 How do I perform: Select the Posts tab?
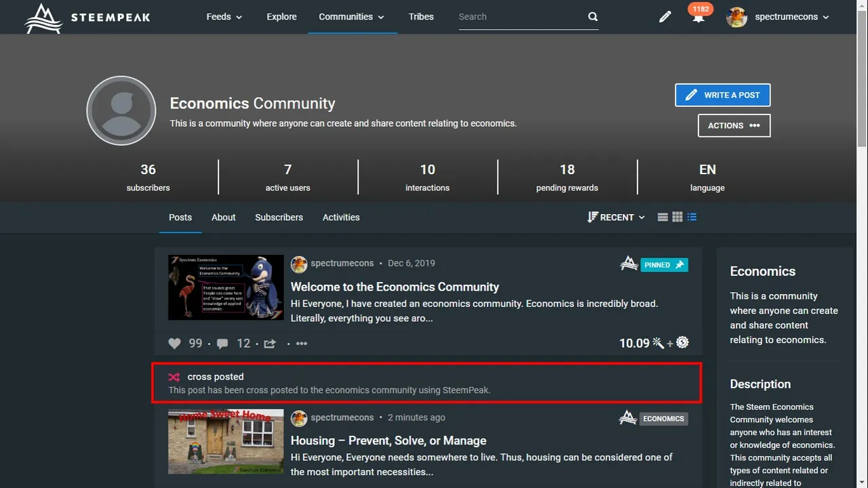[x=180, y=218]
